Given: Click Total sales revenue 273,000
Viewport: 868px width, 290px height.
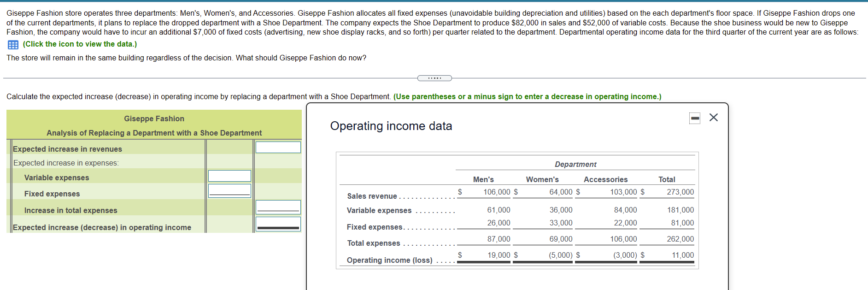Looking at the screenshot, I should coord(680,192).
